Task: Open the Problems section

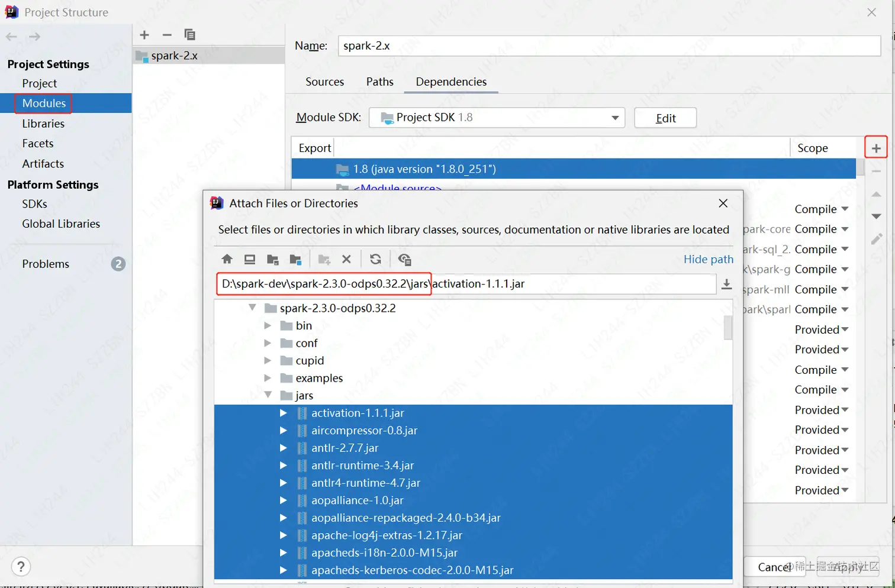Action: (46, 264)
